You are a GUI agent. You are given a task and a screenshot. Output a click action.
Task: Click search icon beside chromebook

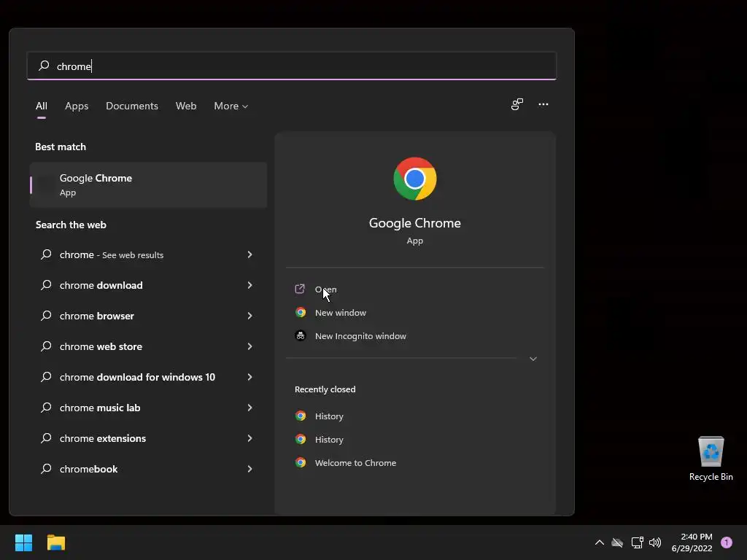pyautogui.click(x=46, y=469)
